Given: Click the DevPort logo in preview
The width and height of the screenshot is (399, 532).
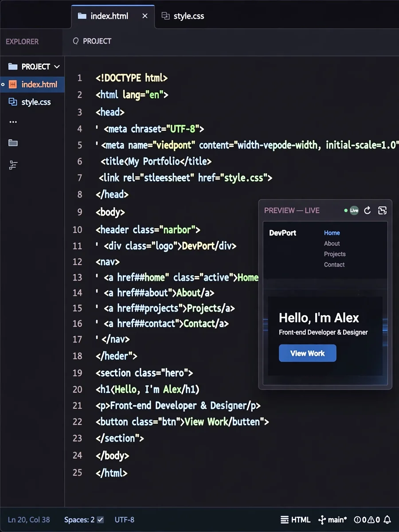Looking at the screenshot, I should coord(282,233).
